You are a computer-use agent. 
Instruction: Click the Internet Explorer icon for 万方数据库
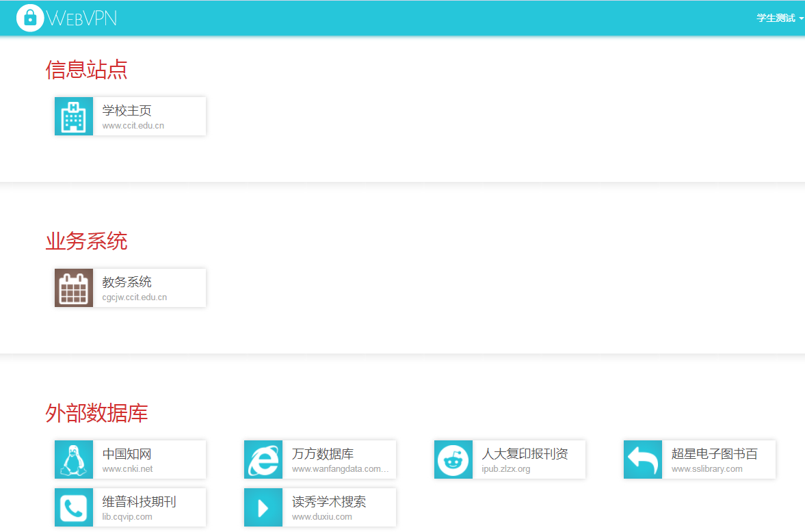(263, 459)
